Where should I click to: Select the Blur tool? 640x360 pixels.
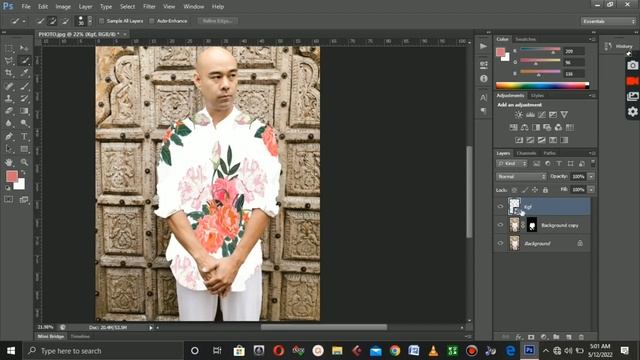pyautogui.click(x=9, y=123)
